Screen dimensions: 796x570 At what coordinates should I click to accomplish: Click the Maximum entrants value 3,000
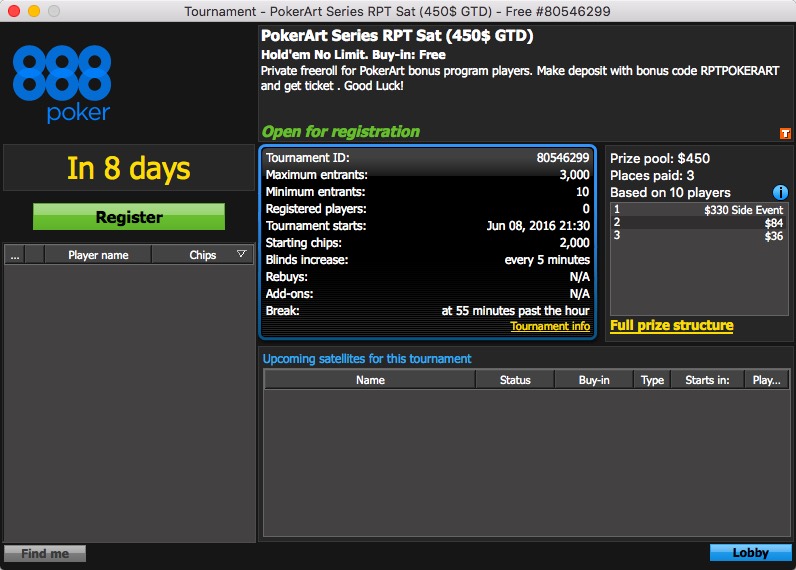574,175
